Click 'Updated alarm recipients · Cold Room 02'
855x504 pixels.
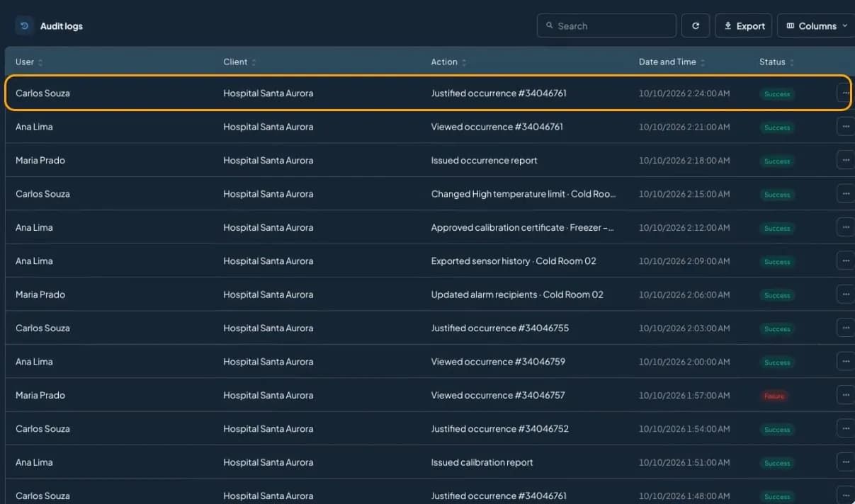[x=517, y=294]
